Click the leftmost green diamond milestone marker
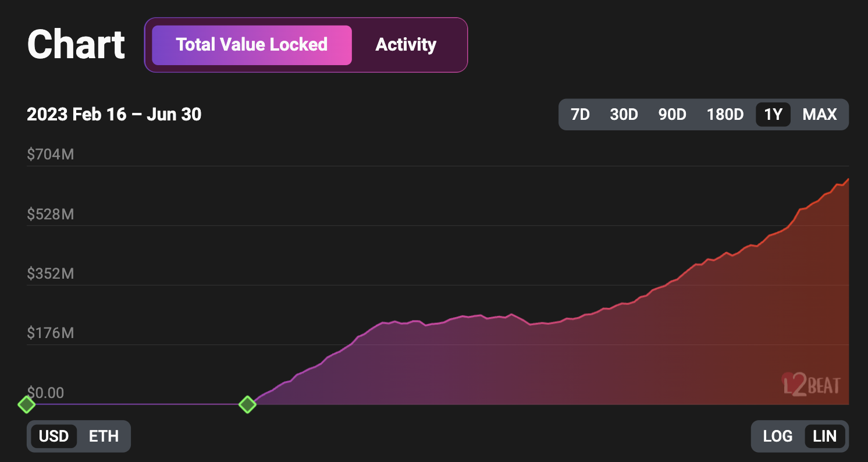 coord(26,404)
